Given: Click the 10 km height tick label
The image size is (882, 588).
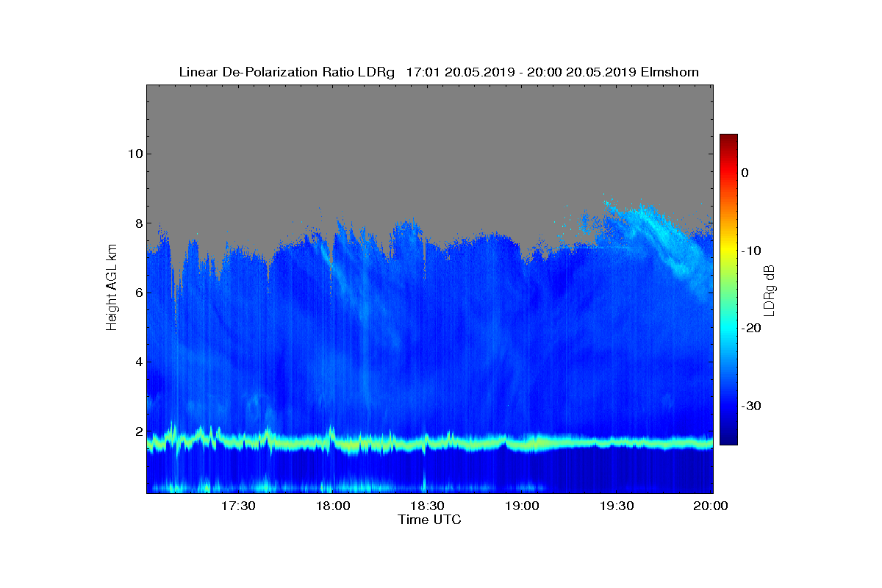Looking at the screenshot, I should (x=133, y=154).
